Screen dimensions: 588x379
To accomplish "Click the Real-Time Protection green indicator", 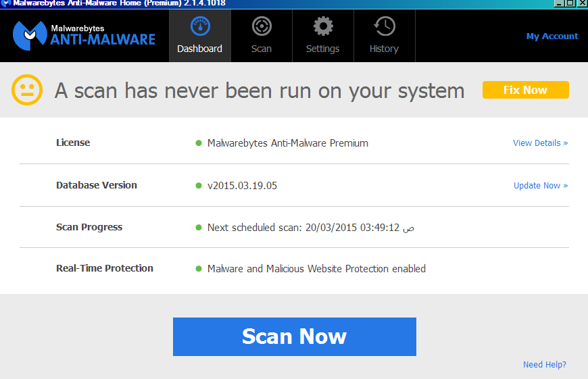I will tap(199, 269).
